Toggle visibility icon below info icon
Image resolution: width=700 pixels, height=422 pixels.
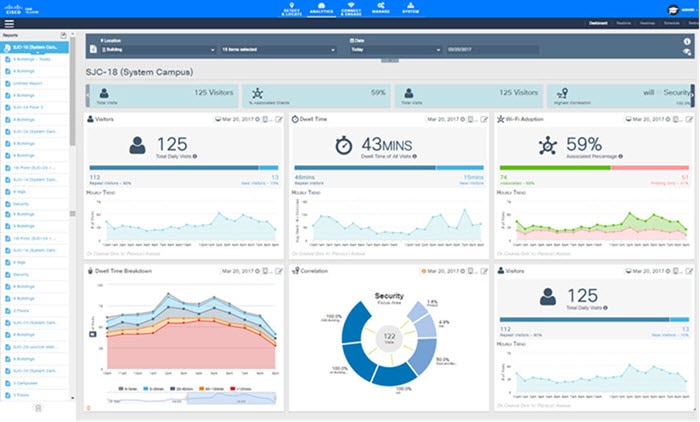[x=687, y=52]
